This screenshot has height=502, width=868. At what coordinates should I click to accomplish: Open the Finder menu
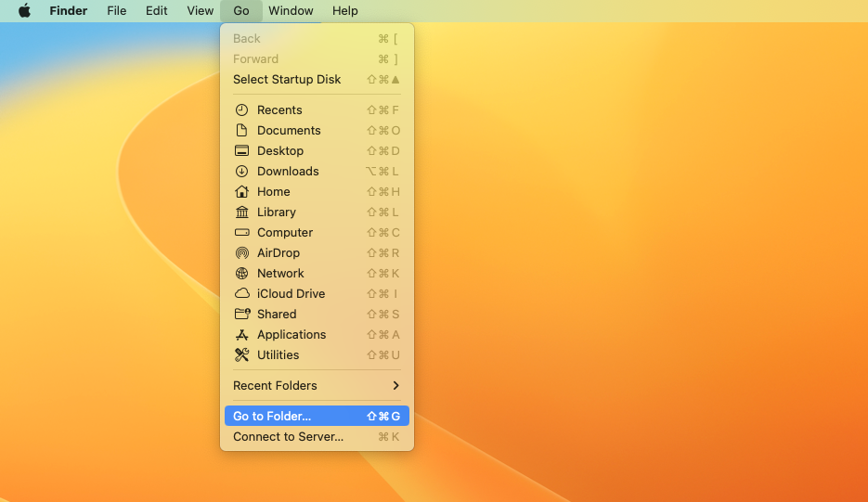[68, 10]
